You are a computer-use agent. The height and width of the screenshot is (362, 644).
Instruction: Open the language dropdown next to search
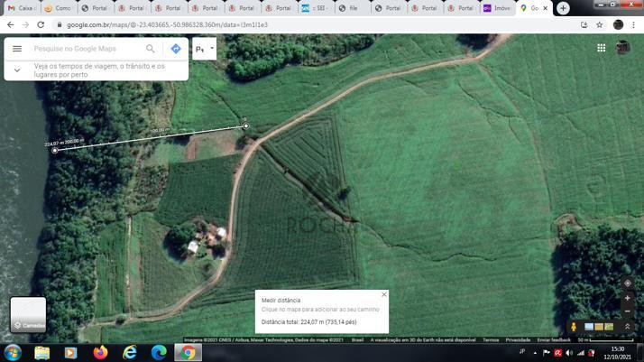tap(205, 49)
